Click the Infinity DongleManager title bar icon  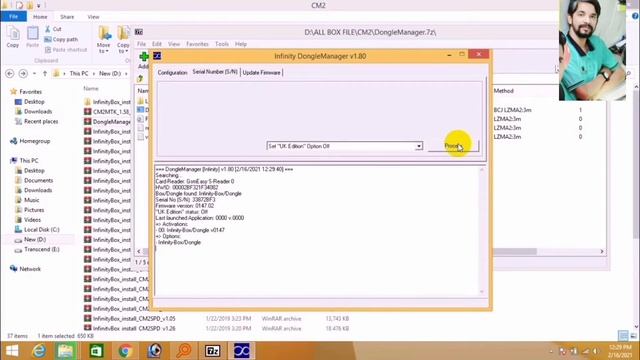157,56
